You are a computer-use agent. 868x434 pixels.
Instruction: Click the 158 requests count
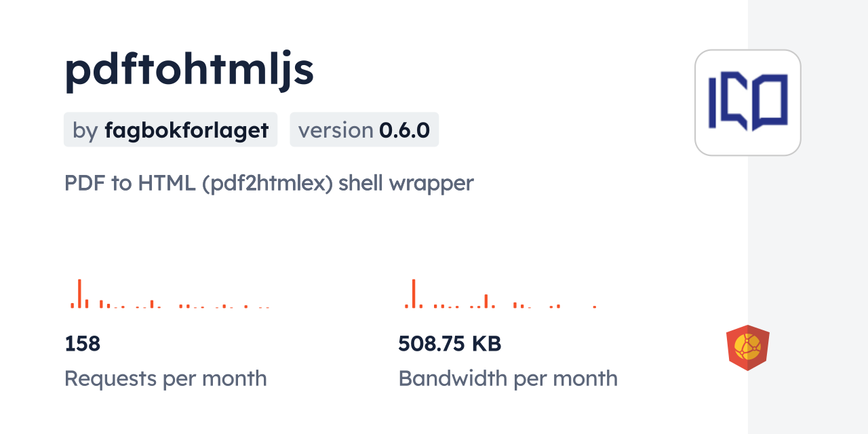point(82,344)
